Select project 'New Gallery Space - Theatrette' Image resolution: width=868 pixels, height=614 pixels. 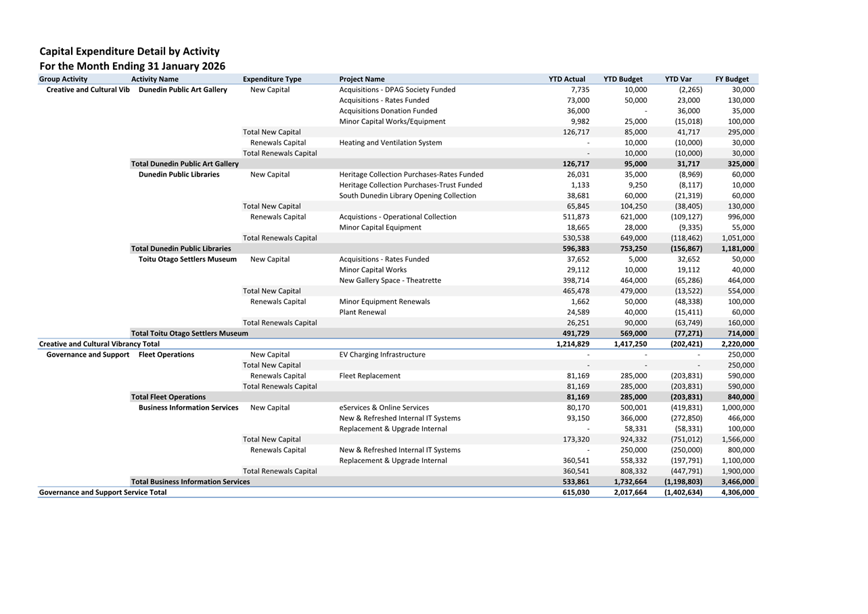point(390,280)
